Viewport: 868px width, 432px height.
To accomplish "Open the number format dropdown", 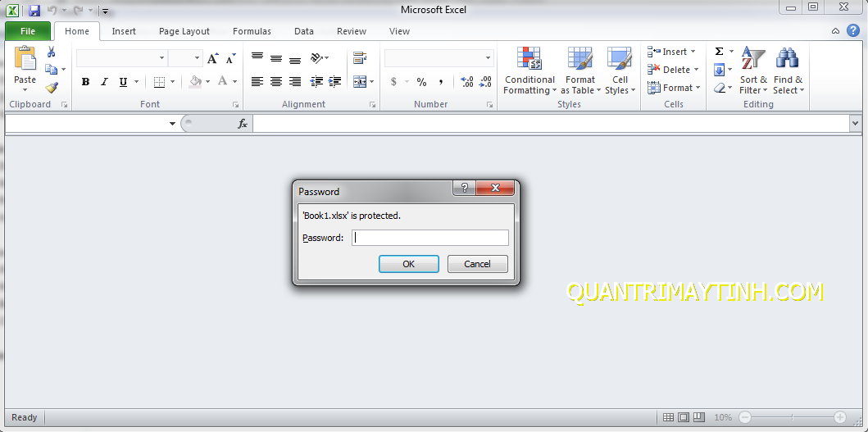I will 489,58.
